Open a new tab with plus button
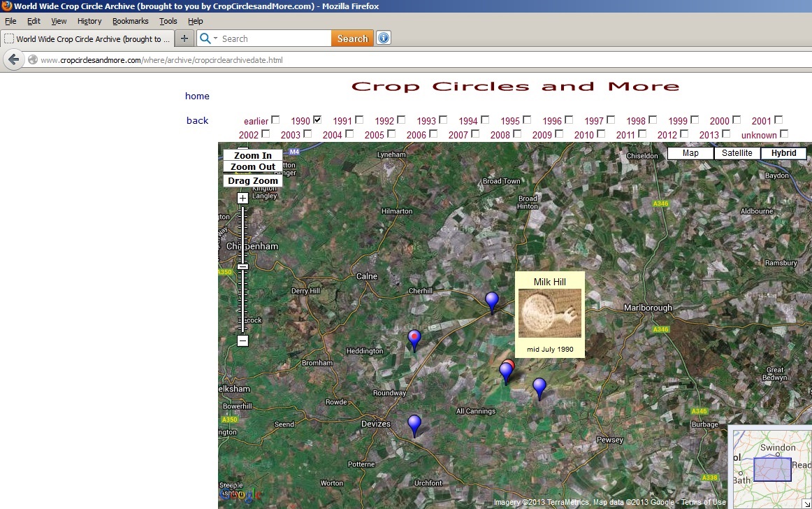 184,38
